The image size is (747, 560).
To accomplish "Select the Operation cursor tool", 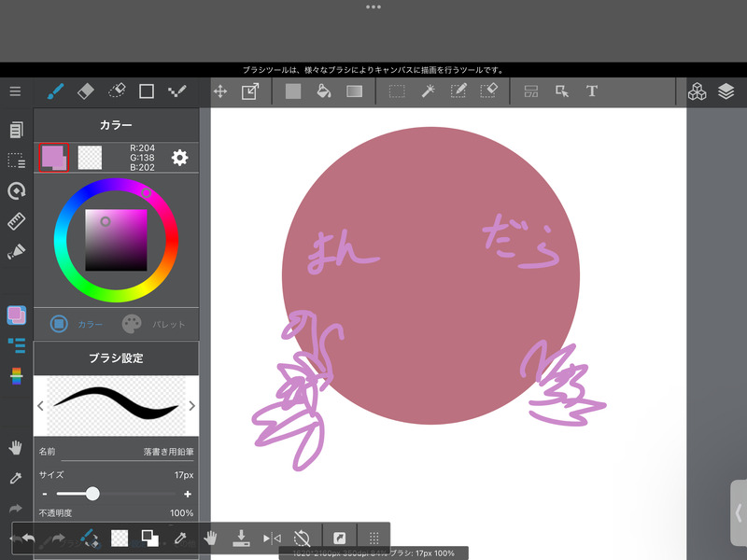I will coord(562,91).
